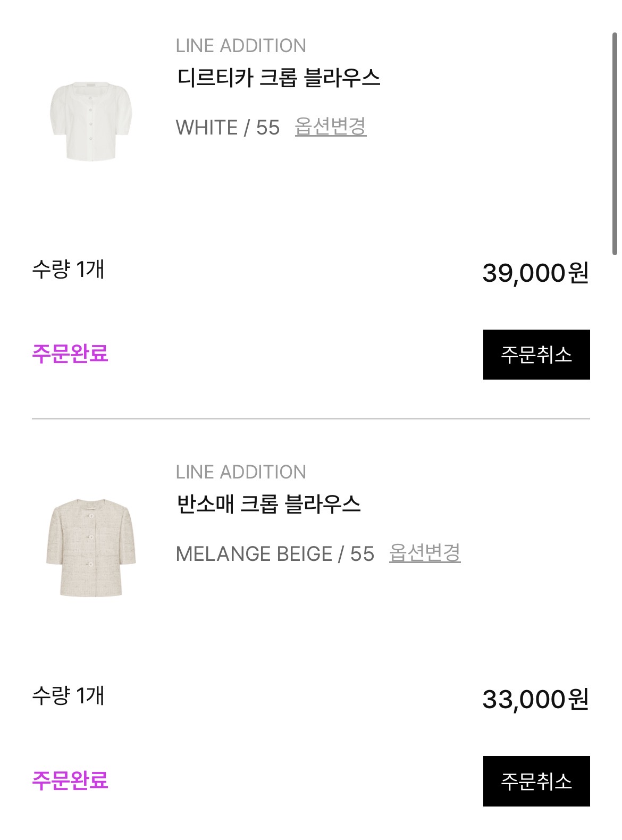
Task: Click 주문완료 status of the white blouse
Action: coord(70,354)
